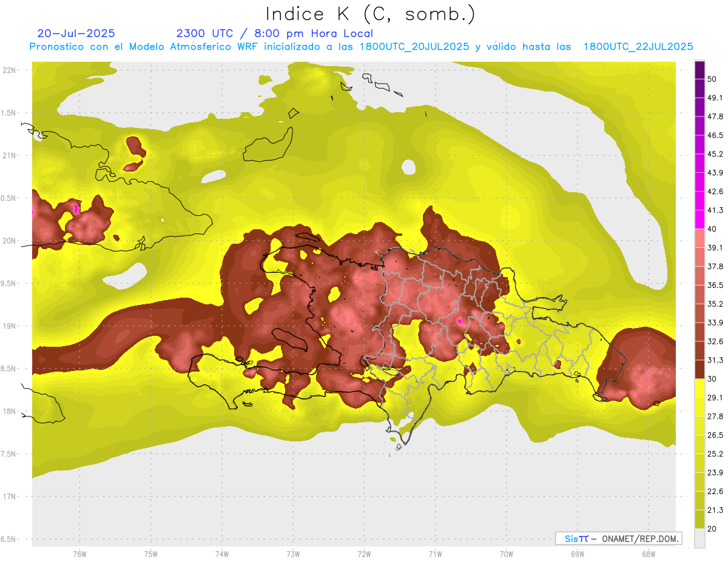Pick the olive swatch just above 20
This screenshot has width=728, height=562.
[699, 520]
